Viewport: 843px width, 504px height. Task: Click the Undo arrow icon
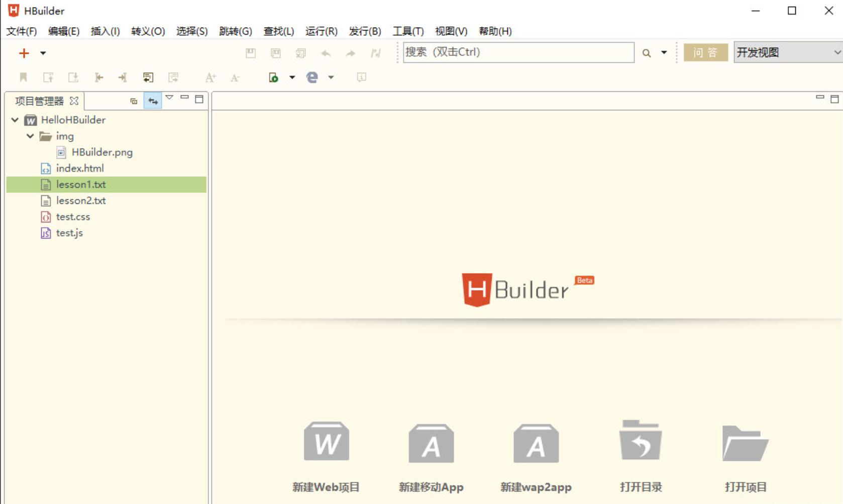click(x=326, y=53)
